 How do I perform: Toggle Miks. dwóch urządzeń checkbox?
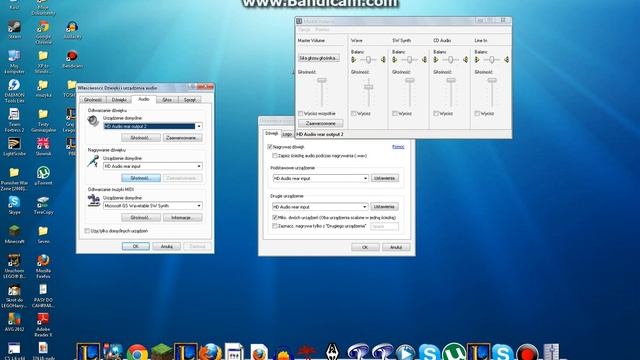[275, 218]
